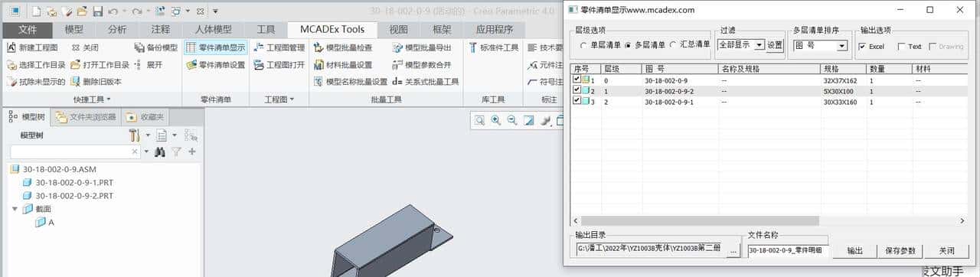Image resolution: width=980 pixels, height=277 pixels.
Task: Click 关系式批量工具
Action: coord(426,81)
